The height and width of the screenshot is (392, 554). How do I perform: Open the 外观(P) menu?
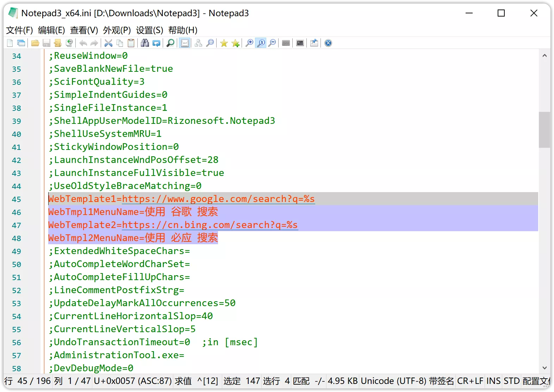(117, 30)
